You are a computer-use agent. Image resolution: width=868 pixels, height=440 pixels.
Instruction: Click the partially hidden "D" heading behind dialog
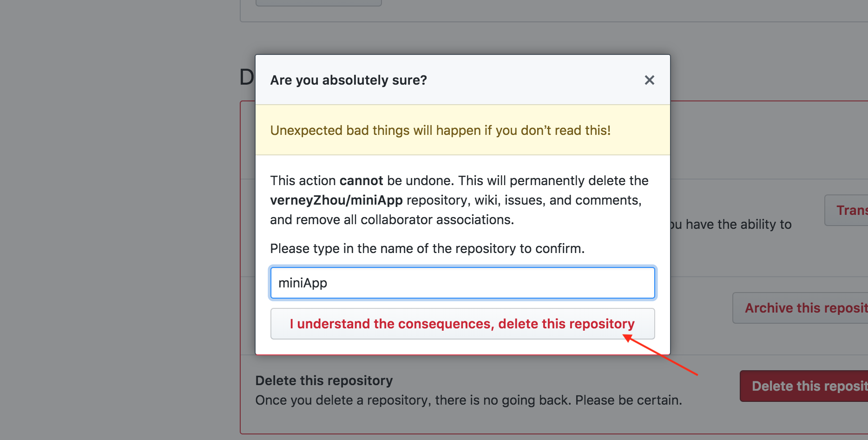[x=246, y=77]
